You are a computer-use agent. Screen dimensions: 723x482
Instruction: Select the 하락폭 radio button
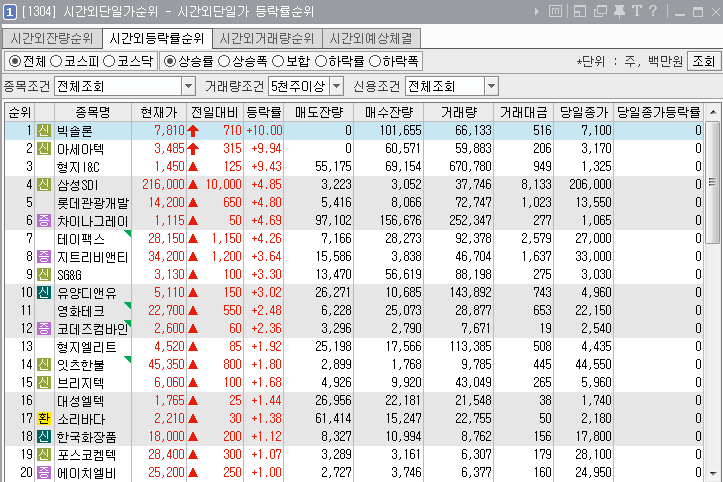[375, 61]
